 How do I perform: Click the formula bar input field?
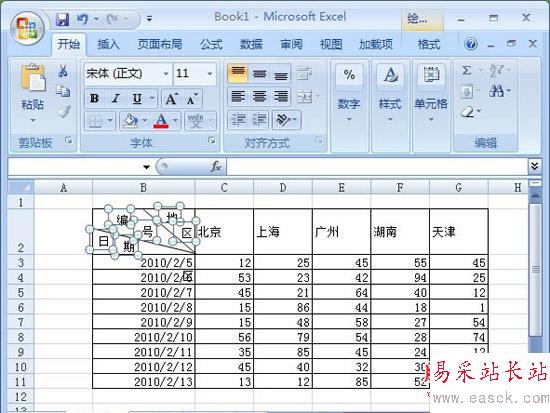click(x=377, y=166)
